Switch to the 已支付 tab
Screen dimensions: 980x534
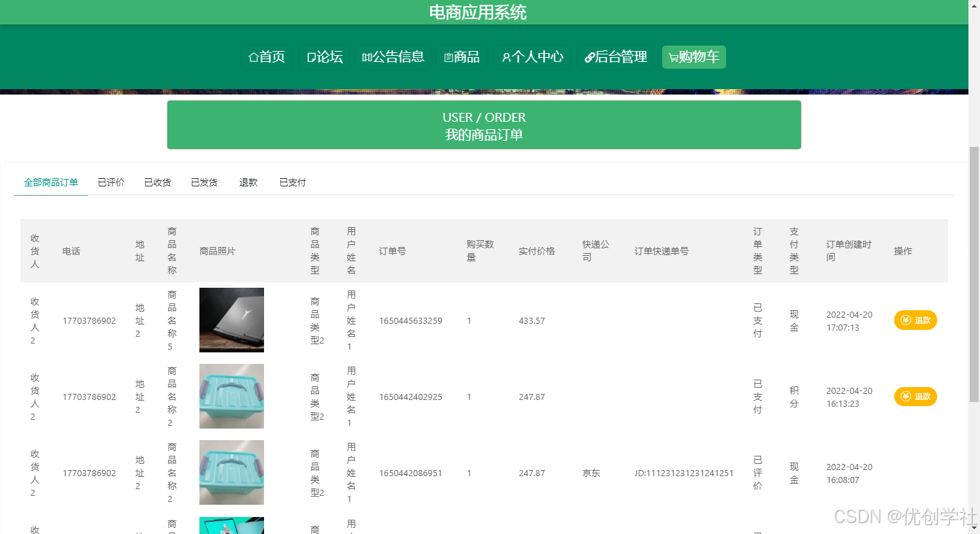293,183
